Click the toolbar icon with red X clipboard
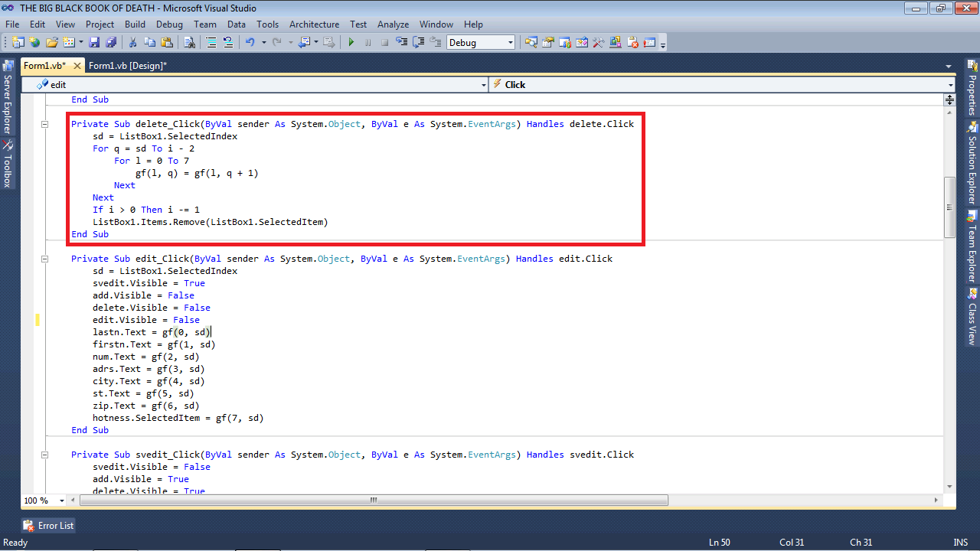The width and height of the screenshot is (980, 551). (632, 42)
